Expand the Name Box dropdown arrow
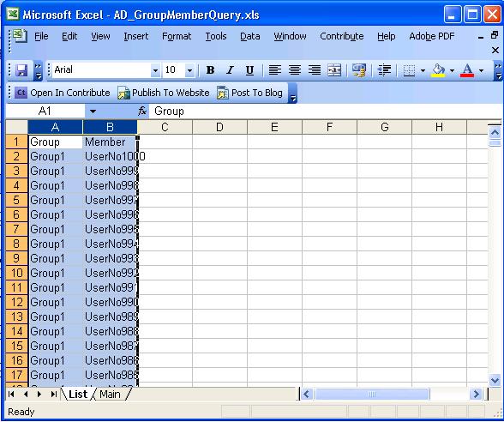 pyautogui.click(x=93, y=112)
